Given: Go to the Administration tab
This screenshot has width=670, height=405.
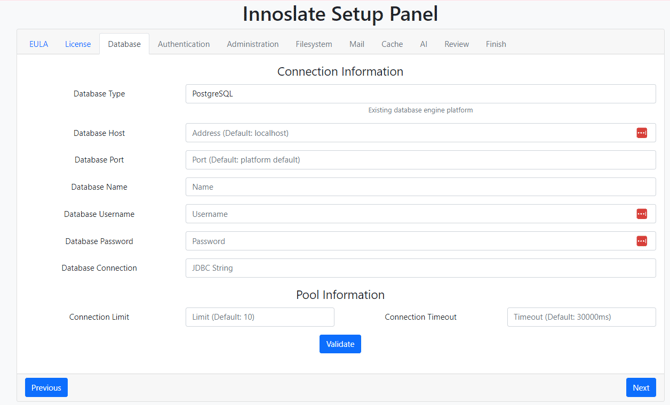Looking at the screenshot, I should [253, 44].
